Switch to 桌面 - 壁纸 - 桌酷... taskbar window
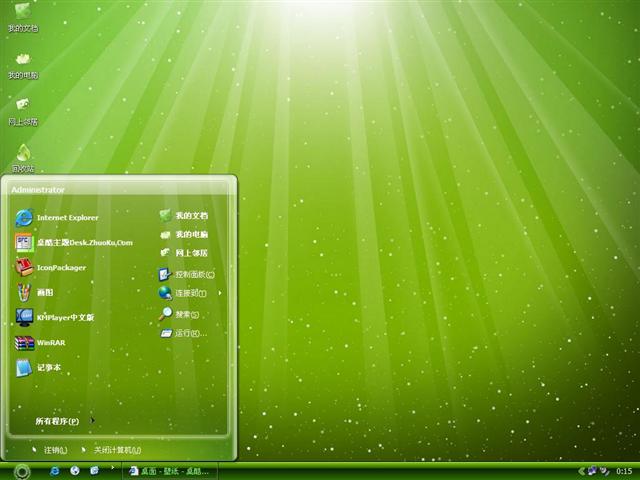This screenshot has width=640, height=480. 170,471
